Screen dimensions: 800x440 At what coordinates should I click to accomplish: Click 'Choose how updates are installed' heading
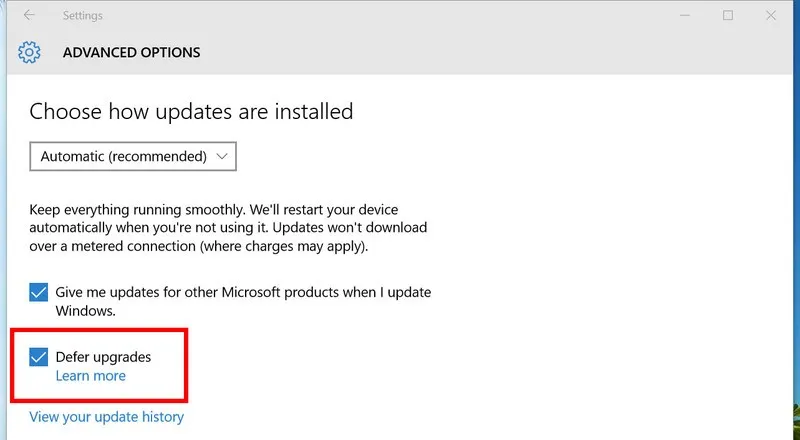(x=191, y=111)
